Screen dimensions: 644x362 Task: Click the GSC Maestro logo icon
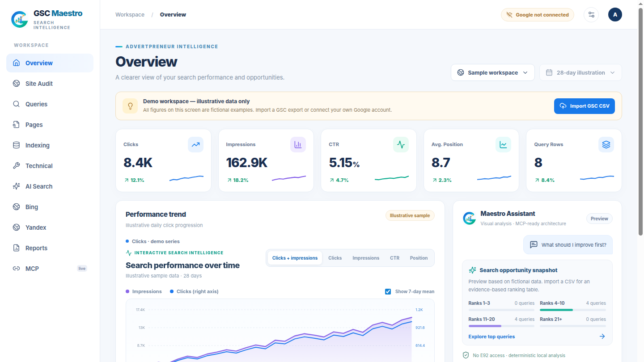click(x=19, y=19)
